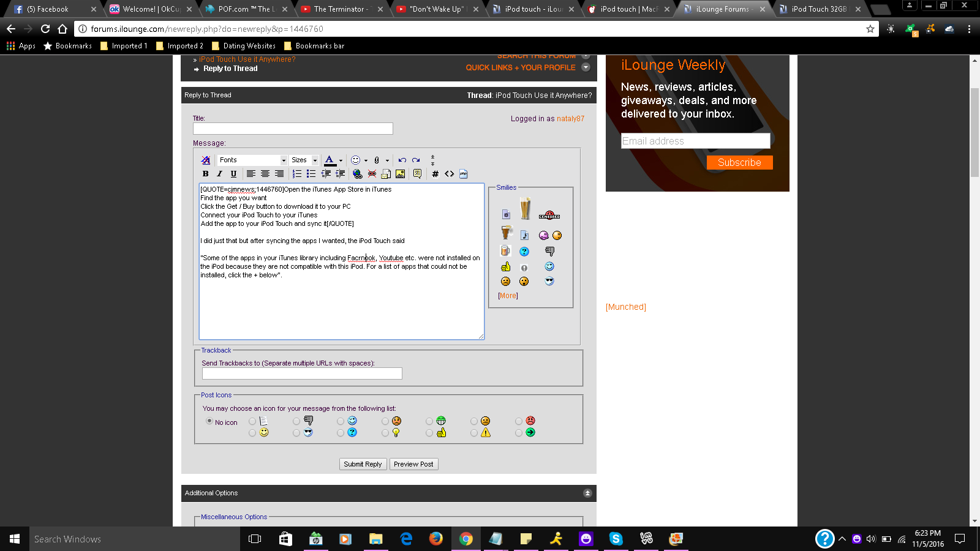This screenshot has width=980, height=551.
Task: Apply the text color A swatch
Action: coord(330,160)
